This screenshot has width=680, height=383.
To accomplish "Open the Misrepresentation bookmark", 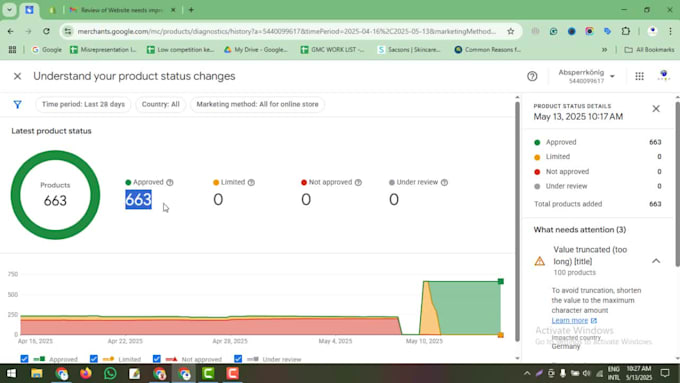I will click(x=103, y=50).
